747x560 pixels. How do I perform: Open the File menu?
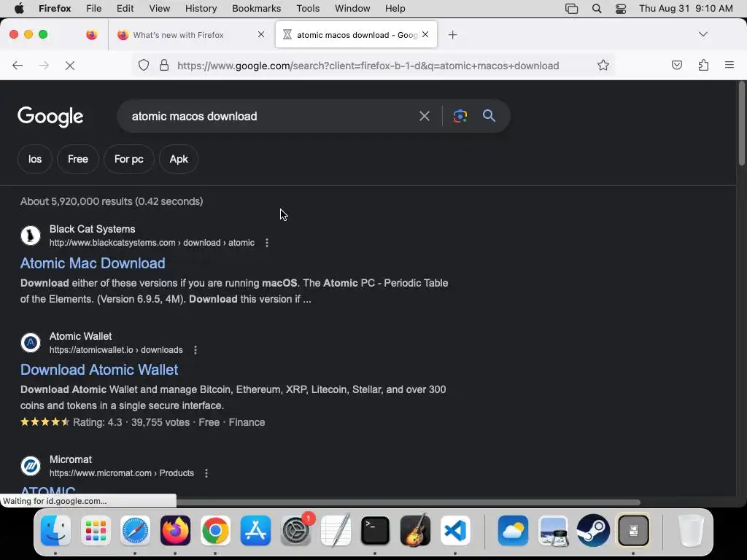93,8
